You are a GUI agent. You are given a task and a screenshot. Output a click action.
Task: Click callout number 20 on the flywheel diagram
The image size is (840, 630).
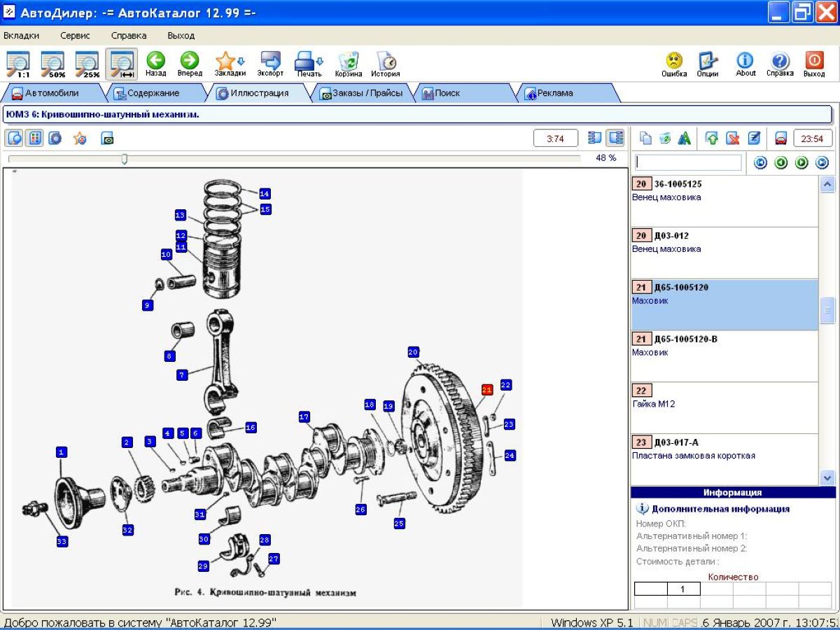pyautogui.click(x=413, y=352)
